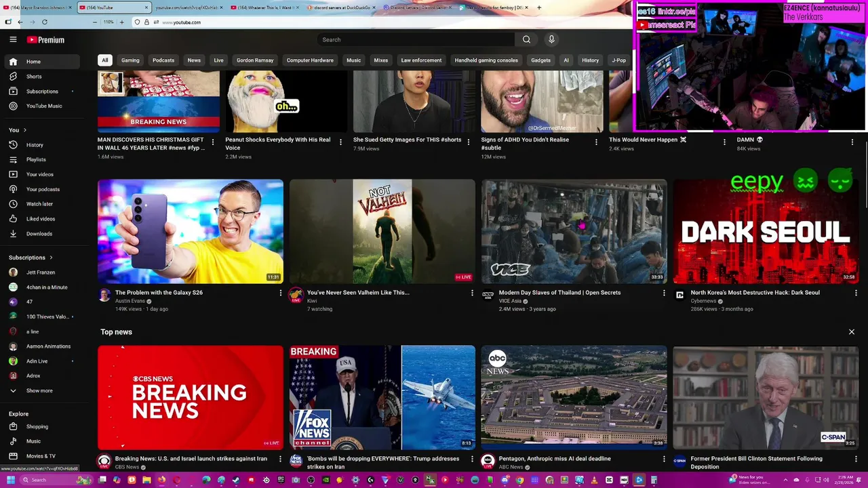
Task: Select the Computer Hardware filter chip
Action: pyautogui.click(x=310, y=60)
